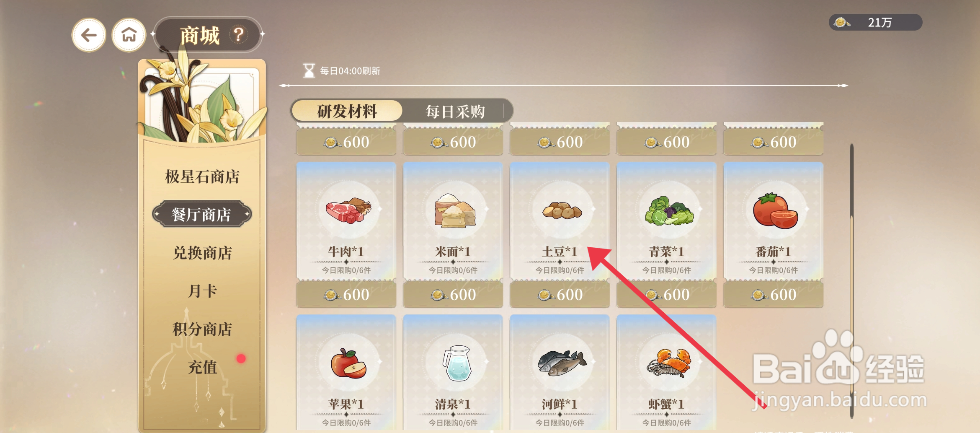Click the back arrow icon
The width and height of the screenshot is (980, 433).
pyautogui.click(x=89, y=35)
